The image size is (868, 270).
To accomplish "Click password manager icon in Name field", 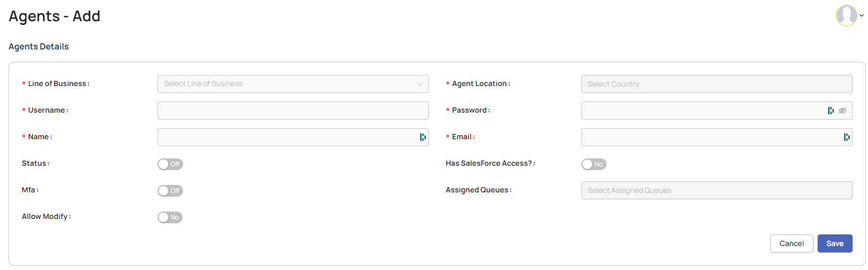I will (423, 137).
